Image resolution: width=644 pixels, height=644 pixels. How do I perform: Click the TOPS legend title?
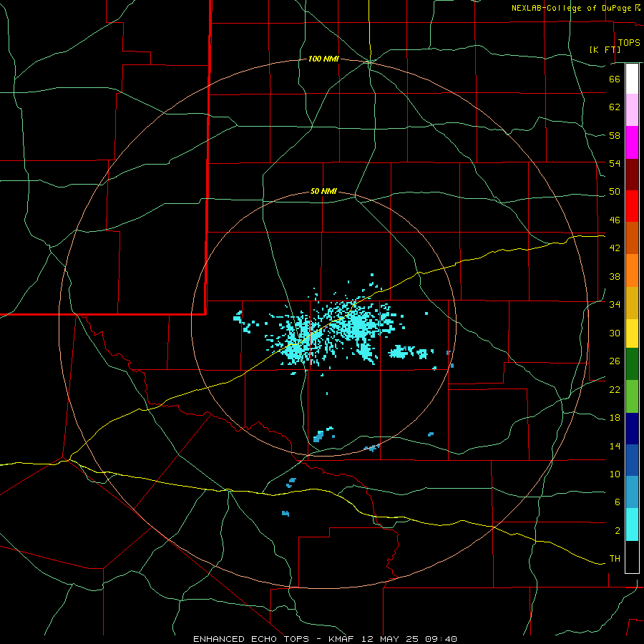pyautogui.click(x=629, y=42)
